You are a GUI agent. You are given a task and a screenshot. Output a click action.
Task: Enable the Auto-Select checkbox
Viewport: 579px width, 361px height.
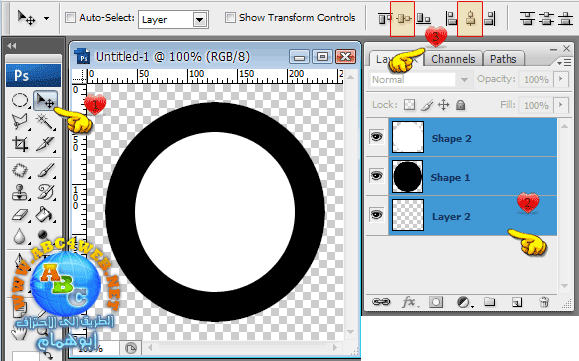70,17
